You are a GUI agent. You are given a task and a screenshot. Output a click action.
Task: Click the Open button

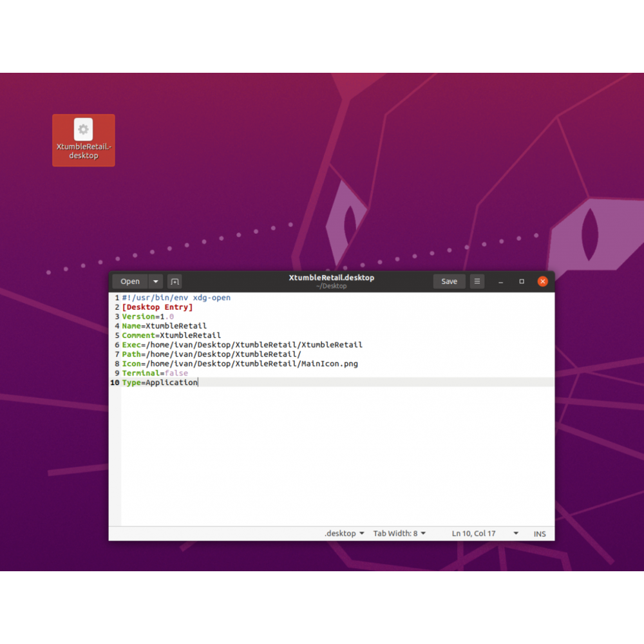130,281
